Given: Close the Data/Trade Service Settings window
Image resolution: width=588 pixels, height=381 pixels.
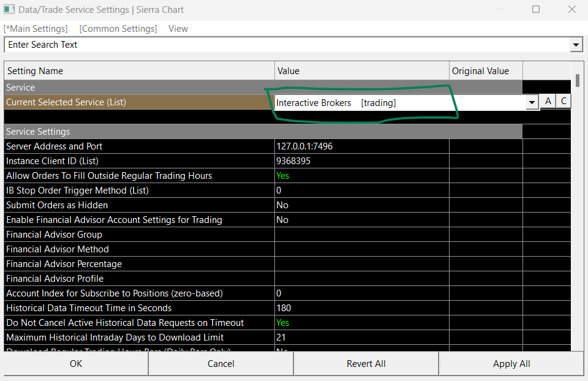Looking at the screenshot, I should click(572, 9).
